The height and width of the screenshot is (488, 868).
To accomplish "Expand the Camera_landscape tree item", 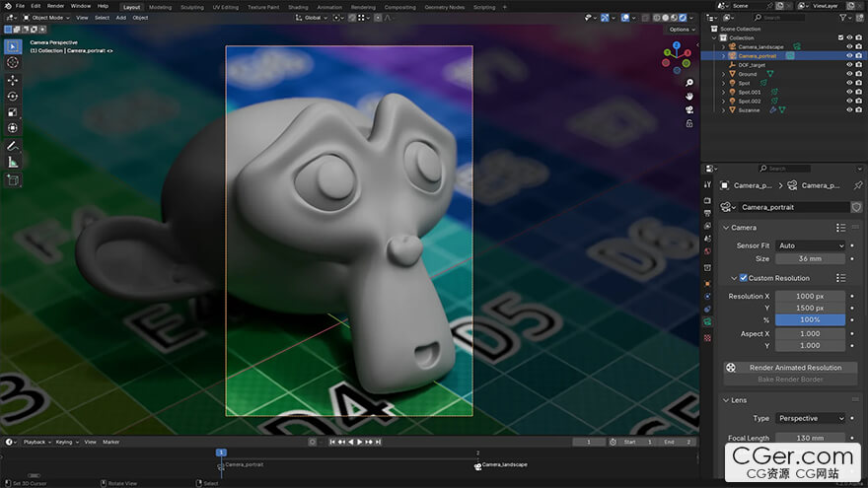I will click(x=723, y=46).
